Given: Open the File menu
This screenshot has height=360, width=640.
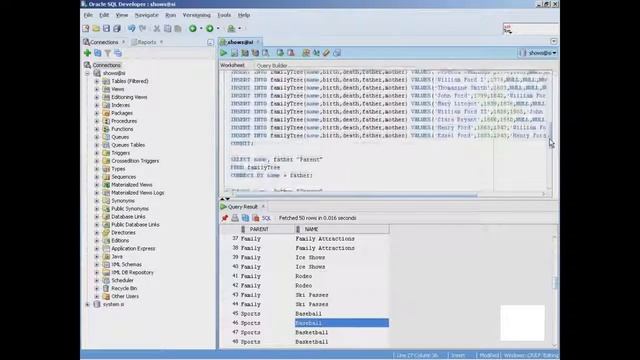Looking at the screenshot, I should [88, 15].
